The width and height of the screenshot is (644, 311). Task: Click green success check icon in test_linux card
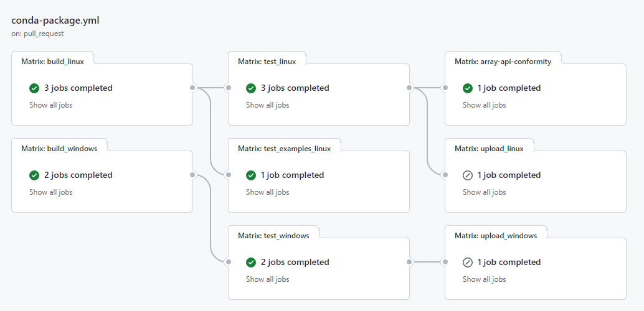(251, 88)
